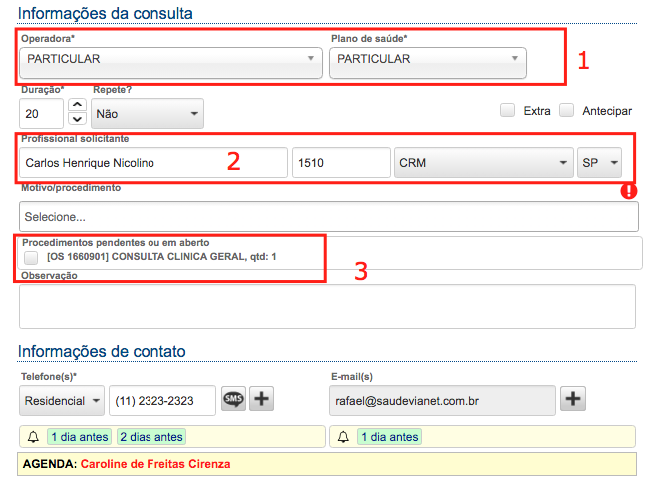Screen dimensions: 654x490
Task: Check the OS 1660901 Consulta Clinica Geral box
Action: [31, 257]
